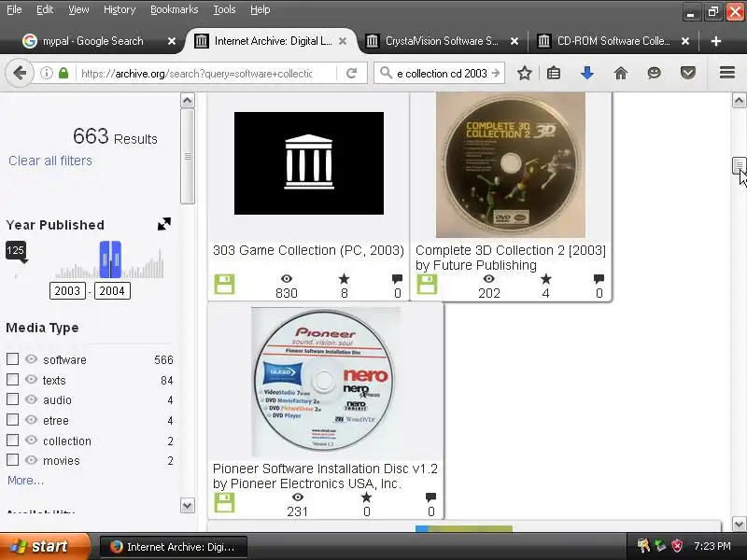Click favorites star on 303 Game Collection
The width and height of the screenshot is (747, 560).
[344, 279]
